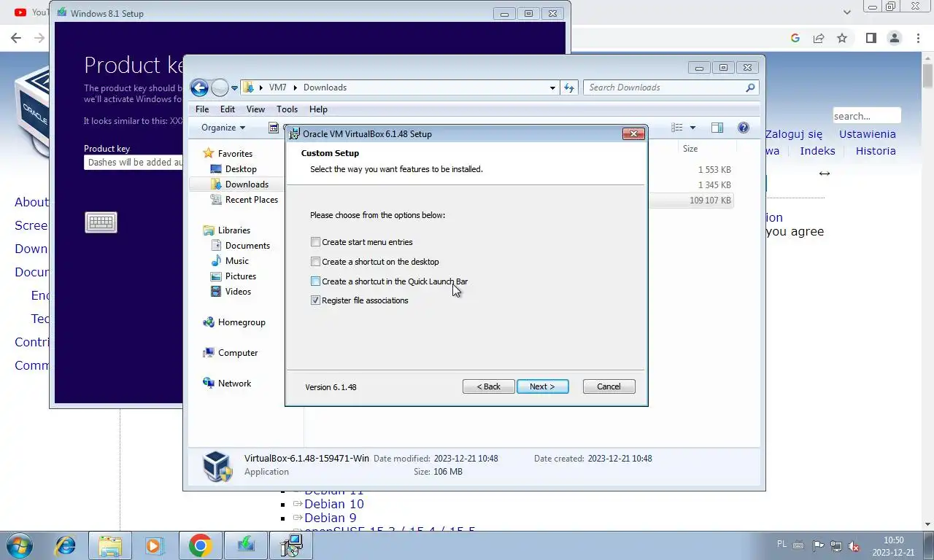The width and height of the screenshot is (934, 560).
Task: Go back in the Explorer window
Action: tap(199, 87)
